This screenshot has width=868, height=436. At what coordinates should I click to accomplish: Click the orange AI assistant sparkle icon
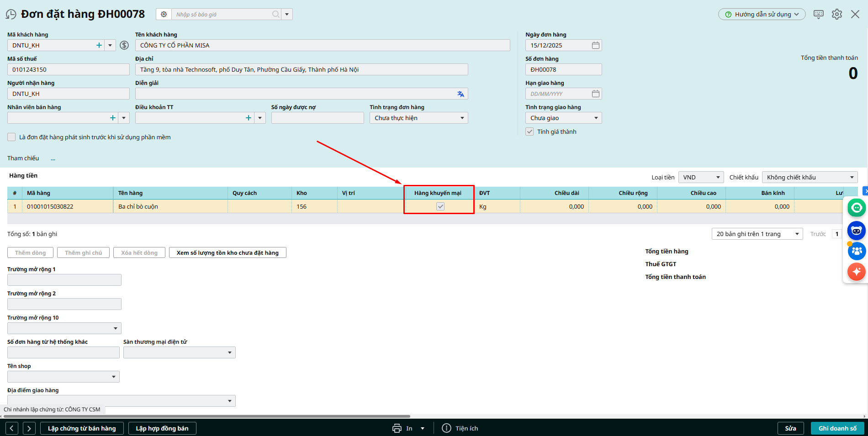click(x=856, y=272)
